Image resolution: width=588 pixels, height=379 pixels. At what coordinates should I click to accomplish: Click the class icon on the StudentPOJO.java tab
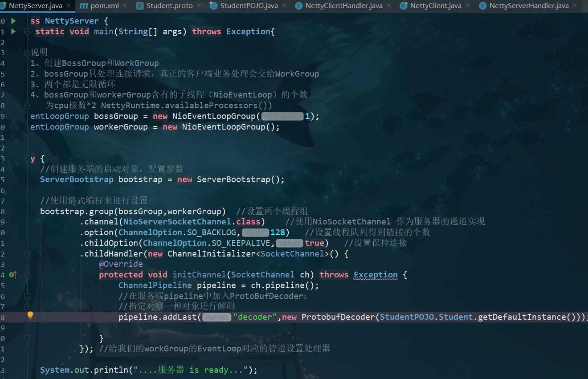[x=213, y=6]
